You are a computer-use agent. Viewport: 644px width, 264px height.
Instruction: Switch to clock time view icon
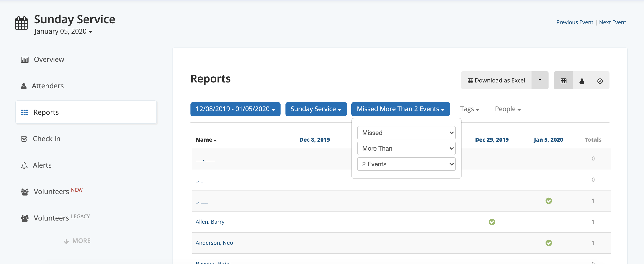tap(600, 81)
